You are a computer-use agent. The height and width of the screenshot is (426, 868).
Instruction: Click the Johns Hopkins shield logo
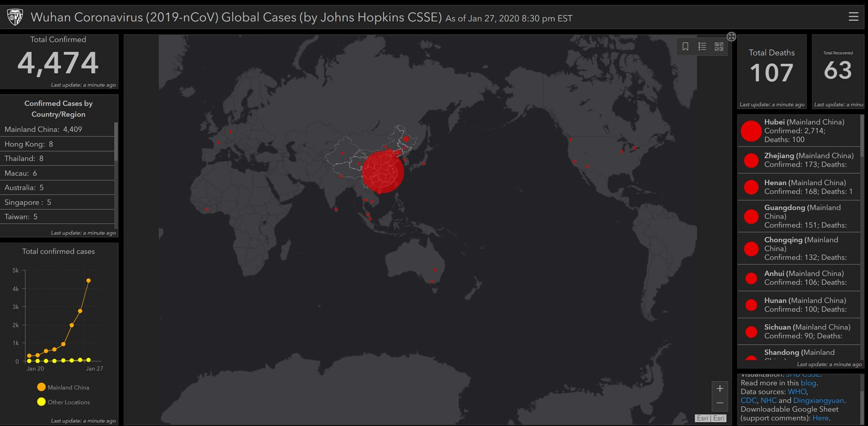coord(15,17)
